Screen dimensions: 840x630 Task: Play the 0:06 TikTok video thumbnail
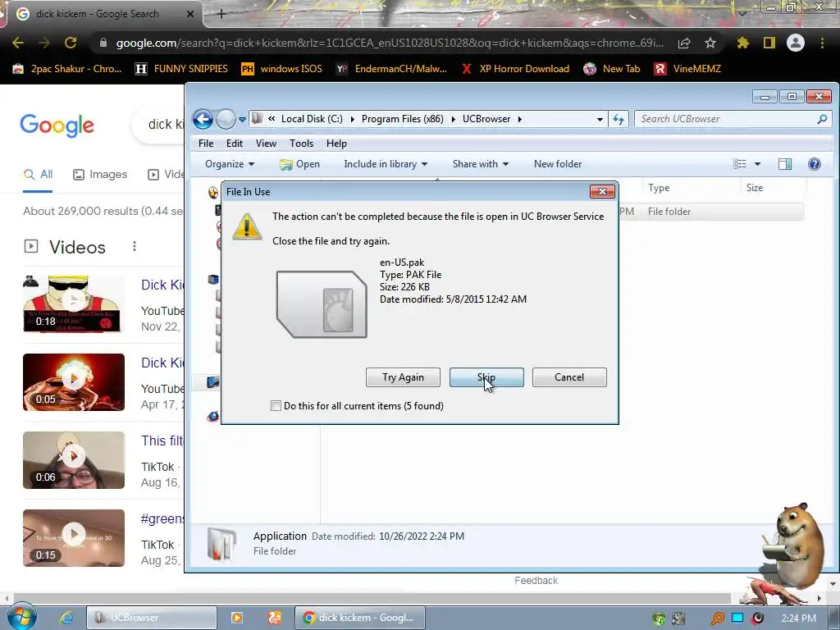(73, 460)
